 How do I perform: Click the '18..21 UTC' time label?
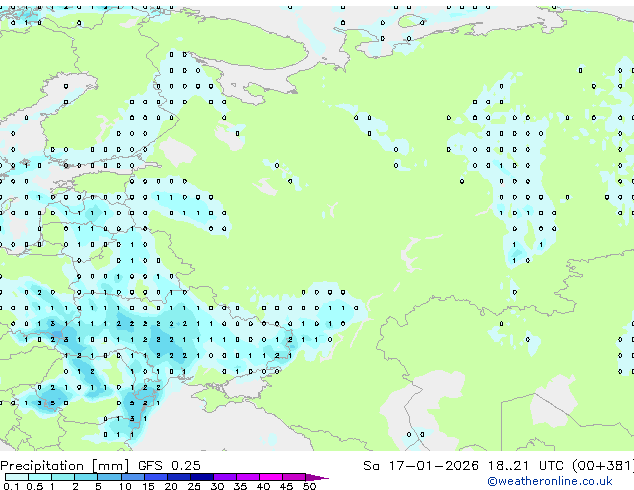(525, 466)
